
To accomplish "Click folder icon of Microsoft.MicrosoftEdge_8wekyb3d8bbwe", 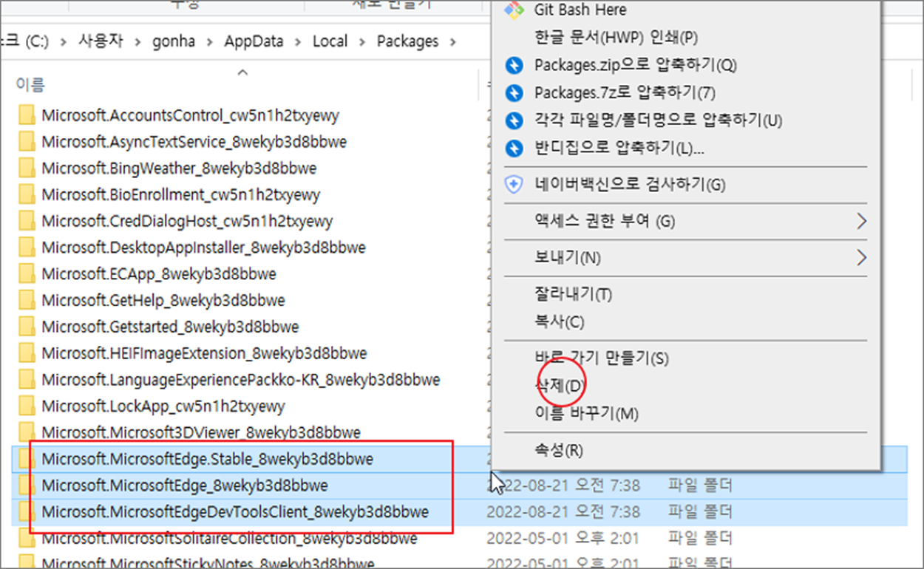I will click(27, 485).
